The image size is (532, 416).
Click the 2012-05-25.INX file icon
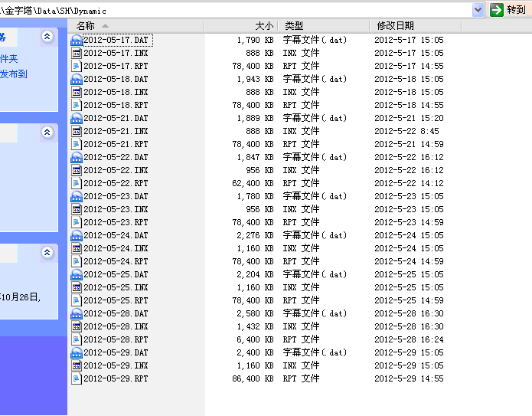point(77,287)
